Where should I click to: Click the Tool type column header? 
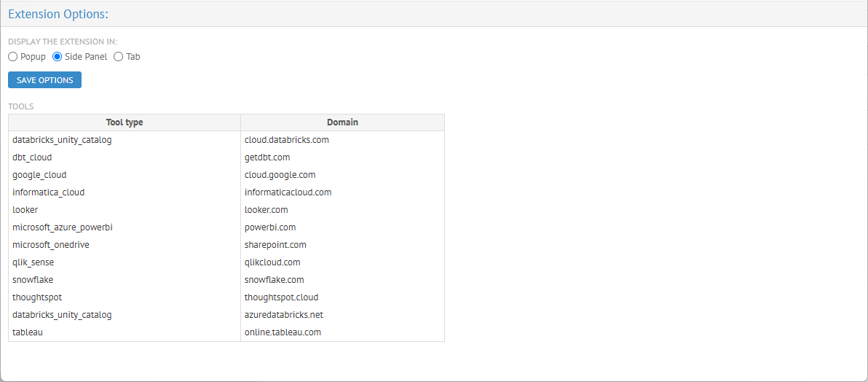click(125, 122)
